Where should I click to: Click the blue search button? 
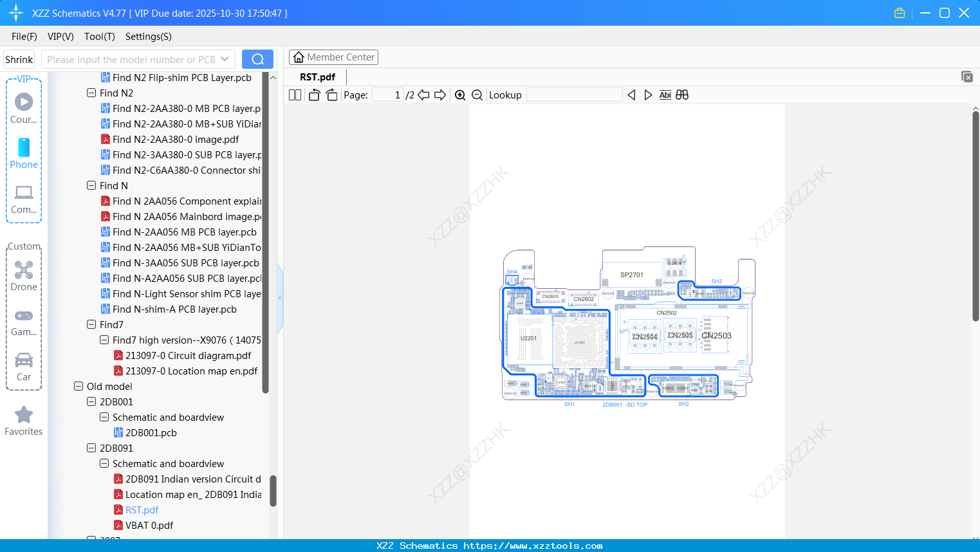[x=257, y=59]
